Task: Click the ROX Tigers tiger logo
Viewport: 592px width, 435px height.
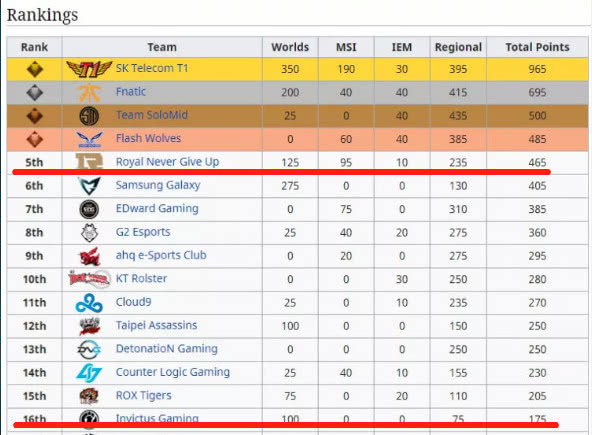Action: [89, 396]
